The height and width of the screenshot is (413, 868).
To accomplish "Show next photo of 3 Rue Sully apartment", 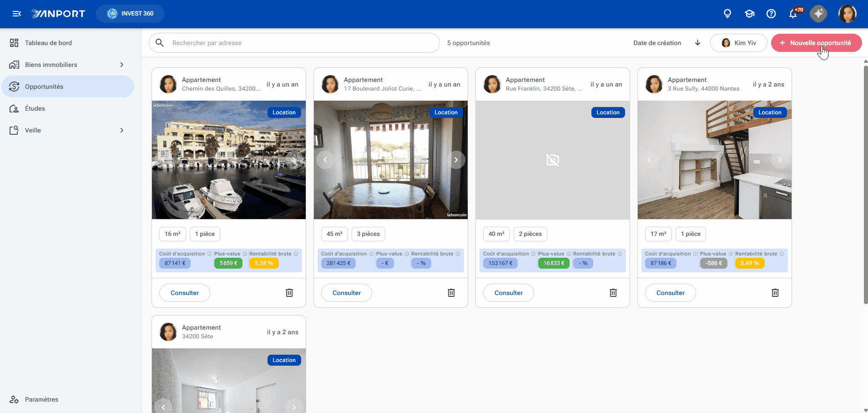I will click(x=780, y=160).
